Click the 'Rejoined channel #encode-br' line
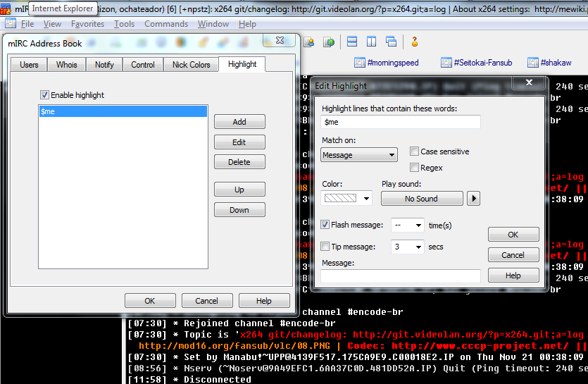The height and width of the screenshot is (384, 588). (x=232, y=323)
